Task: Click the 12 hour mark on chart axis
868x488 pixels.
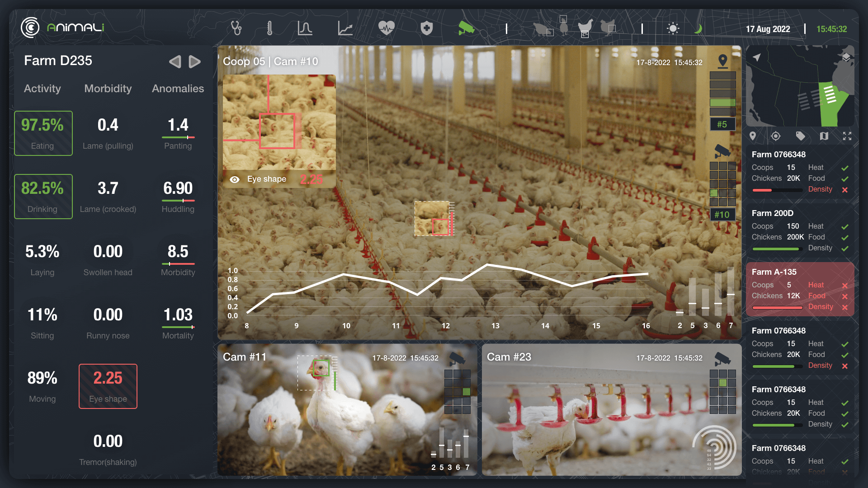Action: tap(446, 326)
